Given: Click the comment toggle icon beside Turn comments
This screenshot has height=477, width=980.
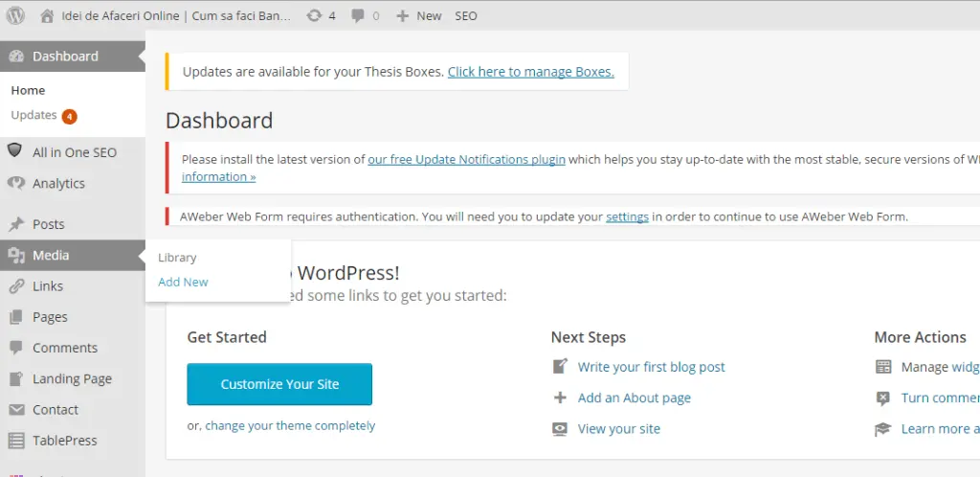Looking at the screenshot, I should click(882, 398).
